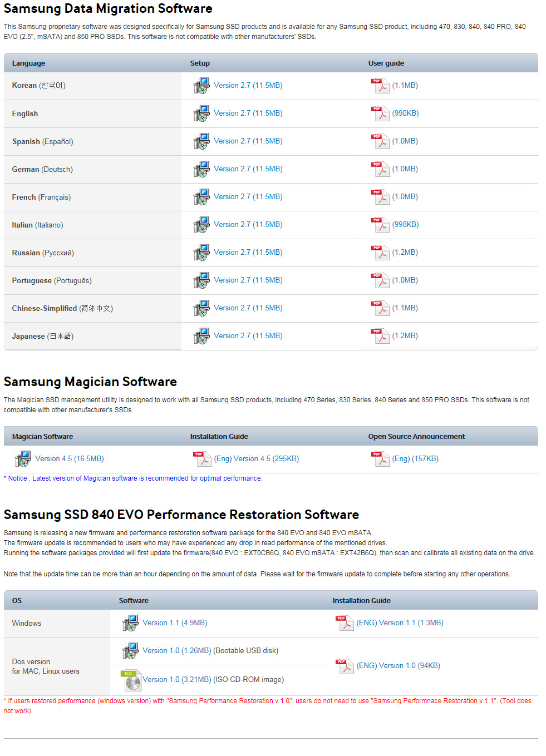Click the setup installer icon in Japanese row
Screen dimensions: 546x756
pos(201,336)
